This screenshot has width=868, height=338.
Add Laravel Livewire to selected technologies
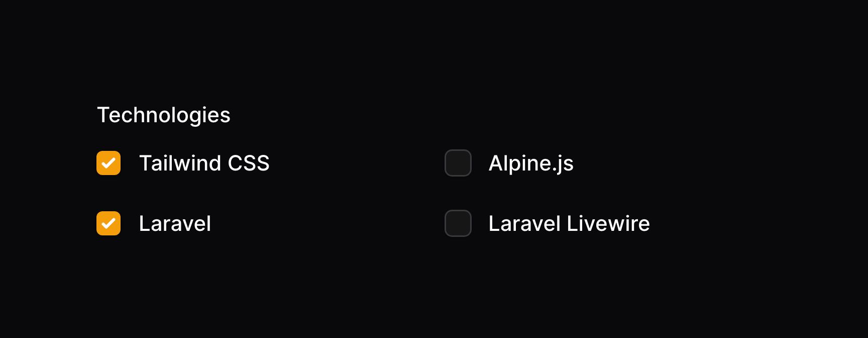click(x=458, y=223)
